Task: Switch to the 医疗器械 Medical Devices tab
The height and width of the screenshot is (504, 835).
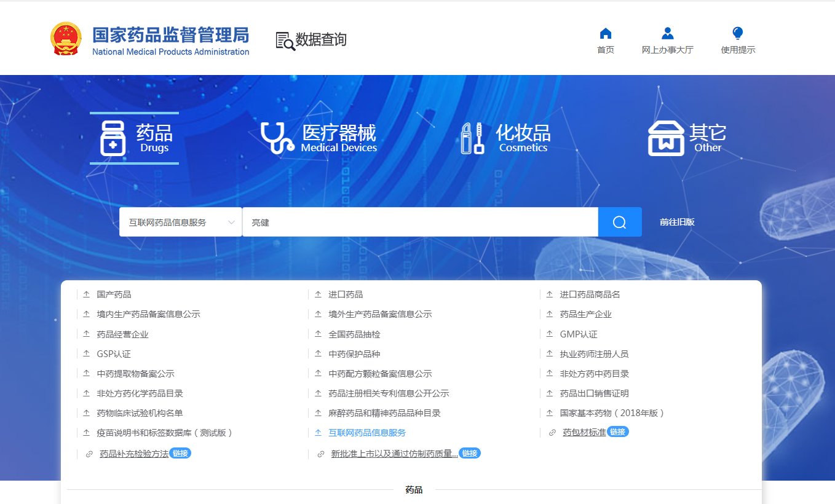Action: 319,138
